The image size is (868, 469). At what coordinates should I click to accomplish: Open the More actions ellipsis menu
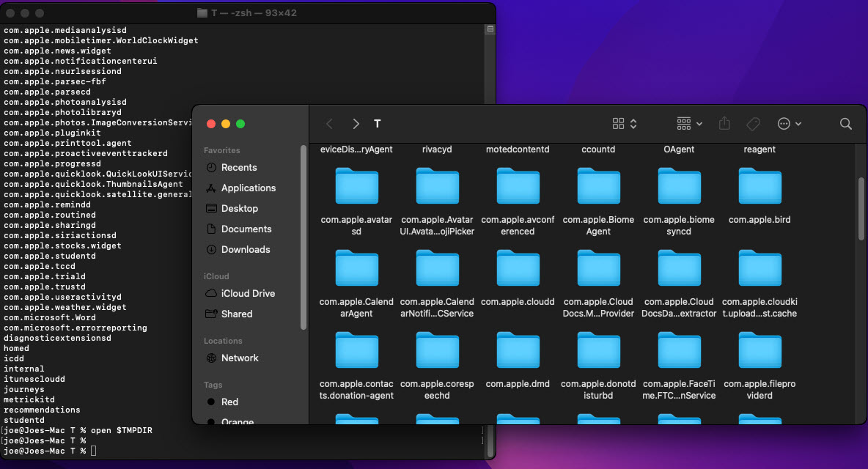coord(789,124)
